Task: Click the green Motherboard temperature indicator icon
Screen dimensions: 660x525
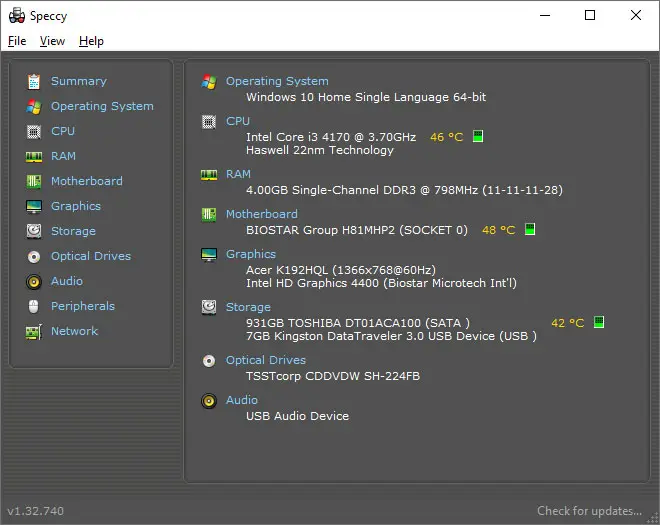Action: (530, 229)
